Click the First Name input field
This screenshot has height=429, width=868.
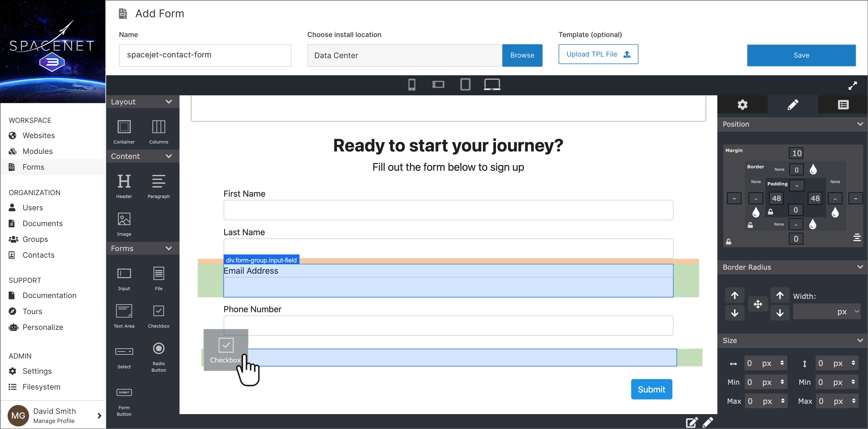coord(448,210)
